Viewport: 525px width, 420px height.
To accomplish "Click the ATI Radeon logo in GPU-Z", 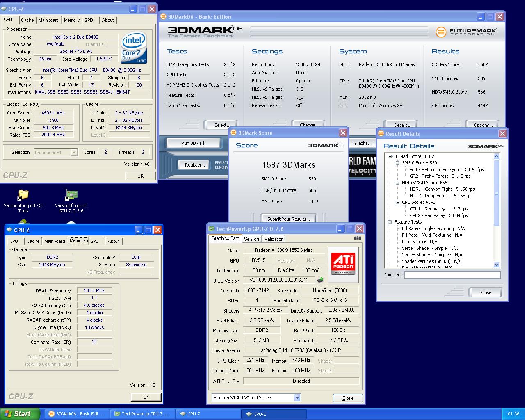I will point(343,264).
